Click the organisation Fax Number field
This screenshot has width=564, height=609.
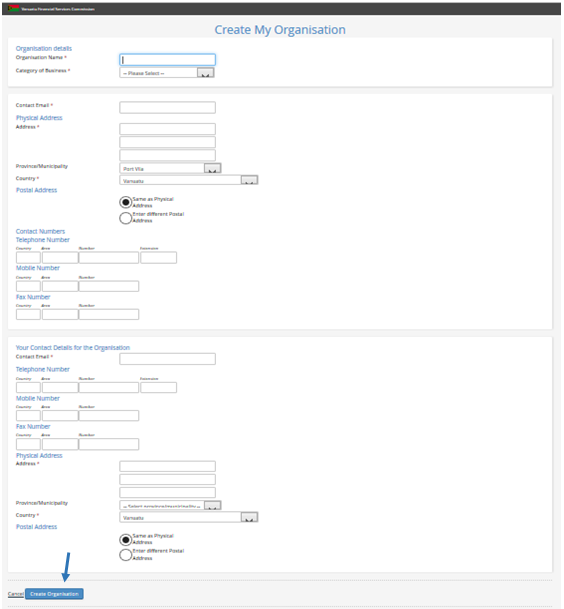pos(109,315)
